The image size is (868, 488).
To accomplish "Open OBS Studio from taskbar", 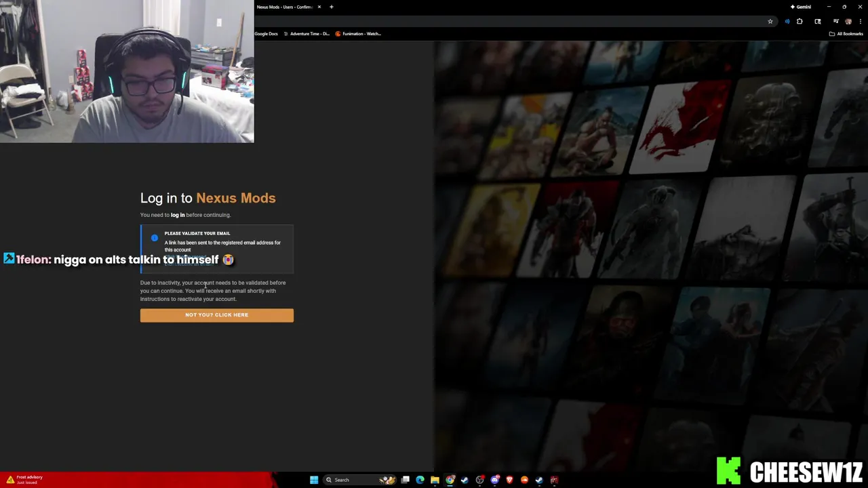I will (480, 480).
